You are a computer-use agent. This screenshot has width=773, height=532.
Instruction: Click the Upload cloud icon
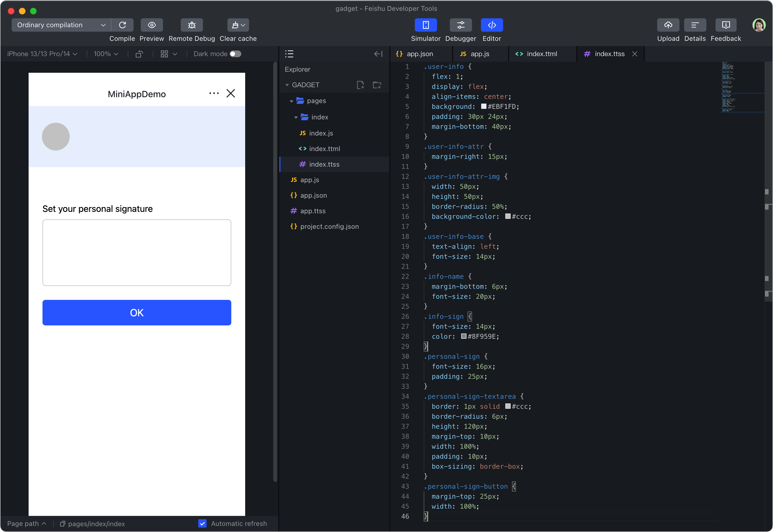click(668, 25)
